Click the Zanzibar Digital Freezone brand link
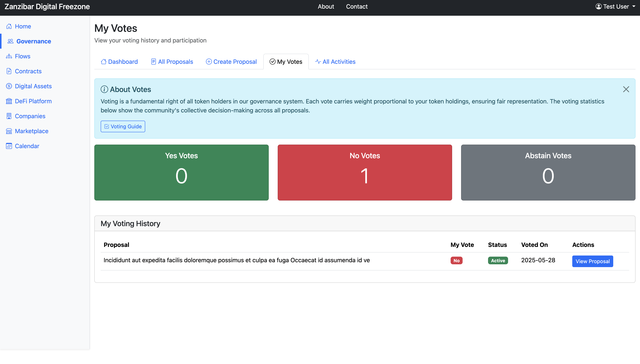The height and width of the screenshot is (364, 640). click(47, 7)
